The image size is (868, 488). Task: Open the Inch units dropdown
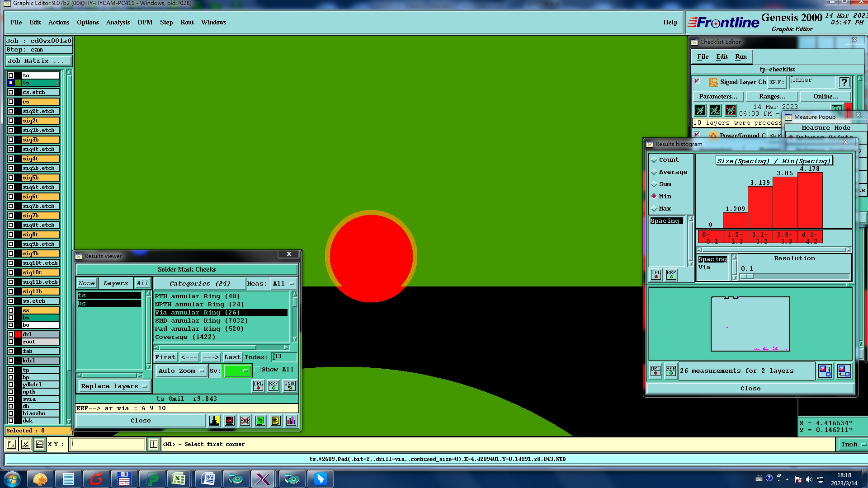853,445
